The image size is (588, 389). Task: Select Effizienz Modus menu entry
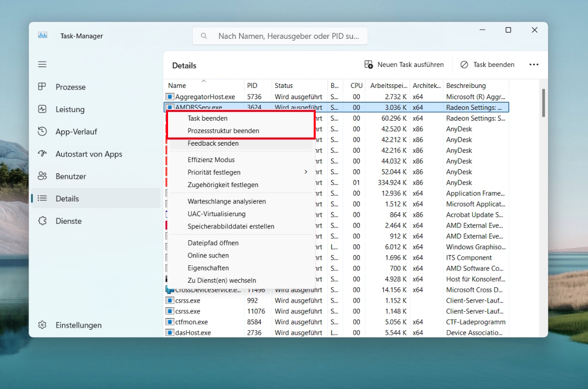(x=241, y=159)
